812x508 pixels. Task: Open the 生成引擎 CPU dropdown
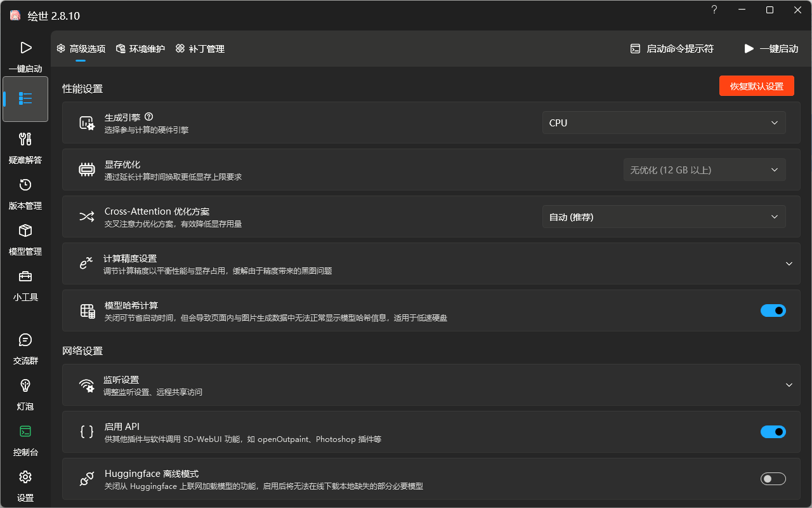click(664, 123)
